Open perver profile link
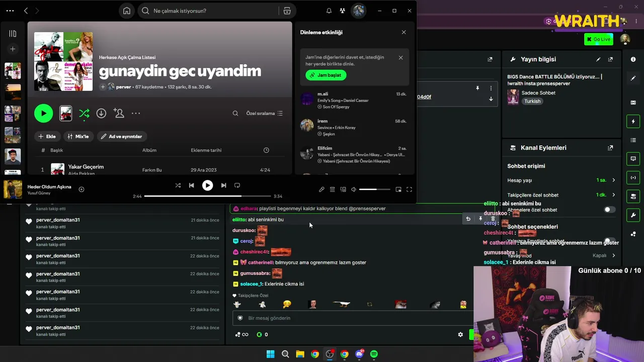 coord(123,87)
